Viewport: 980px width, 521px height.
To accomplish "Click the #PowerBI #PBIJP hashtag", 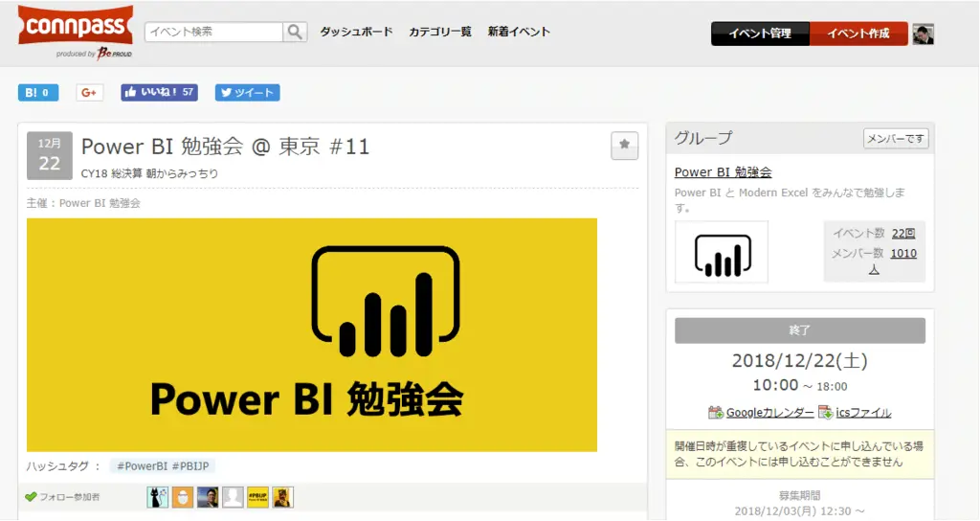I will [x=163, y=466].
